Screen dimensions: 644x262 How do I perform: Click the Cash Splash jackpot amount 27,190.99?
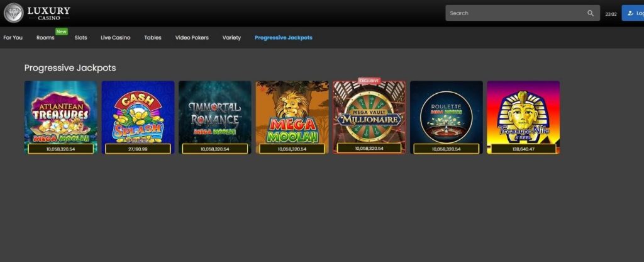coord(138,149)
